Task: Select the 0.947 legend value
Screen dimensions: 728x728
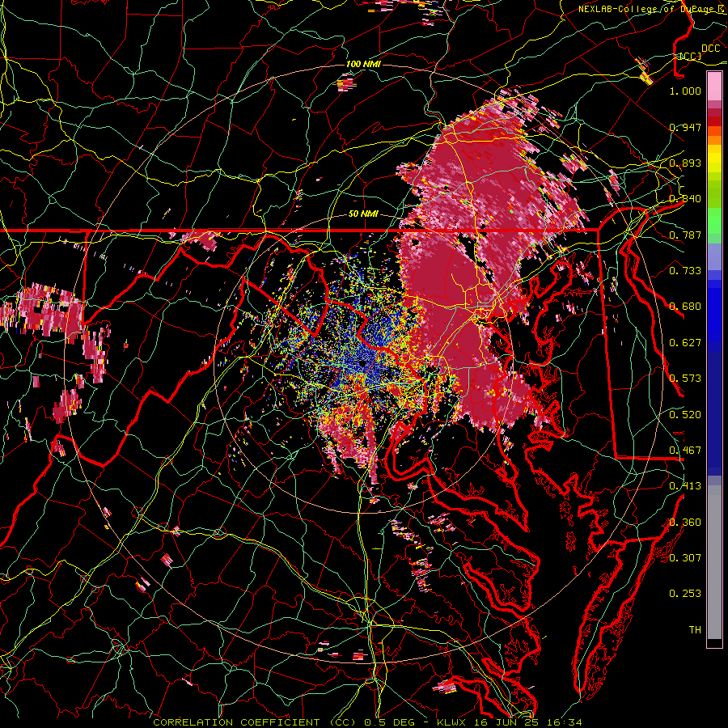Action: coord(685,127)
